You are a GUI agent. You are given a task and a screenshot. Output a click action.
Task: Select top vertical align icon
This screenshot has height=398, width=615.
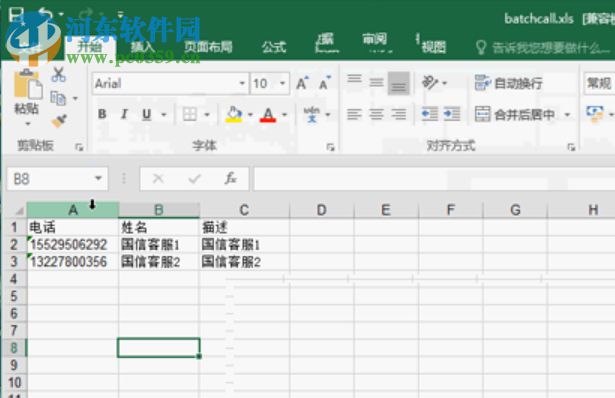coord(354,80)
